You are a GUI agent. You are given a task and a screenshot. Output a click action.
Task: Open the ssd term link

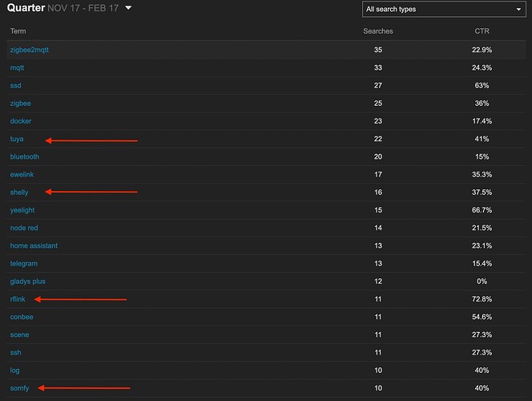pyautogui.click(x=15, y=86)
